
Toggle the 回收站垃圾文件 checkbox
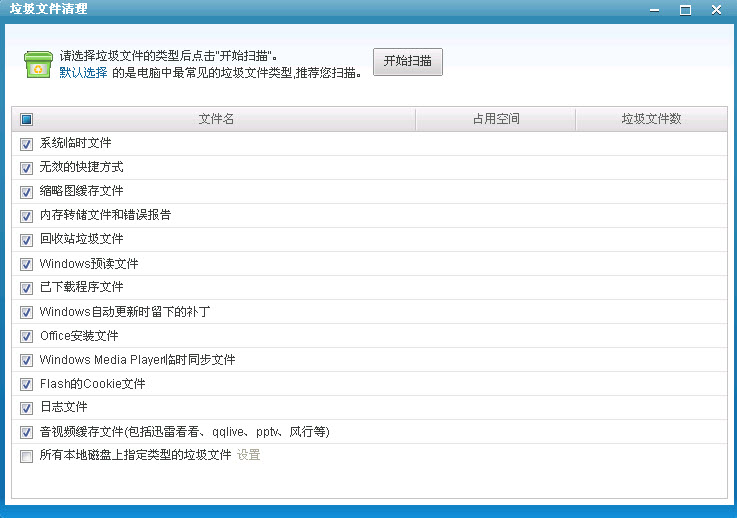(x=27, y=240)
